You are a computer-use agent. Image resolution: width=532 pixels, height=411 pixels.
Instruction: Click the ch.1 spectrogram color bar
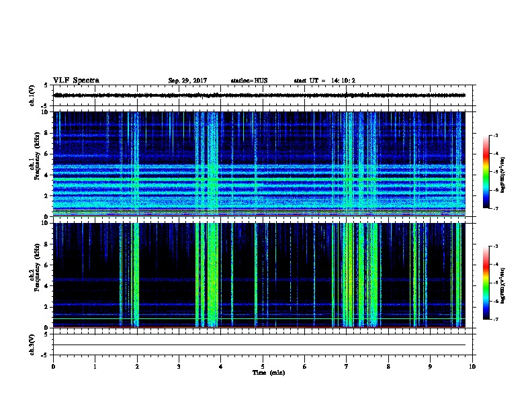(x=486, y=172)
